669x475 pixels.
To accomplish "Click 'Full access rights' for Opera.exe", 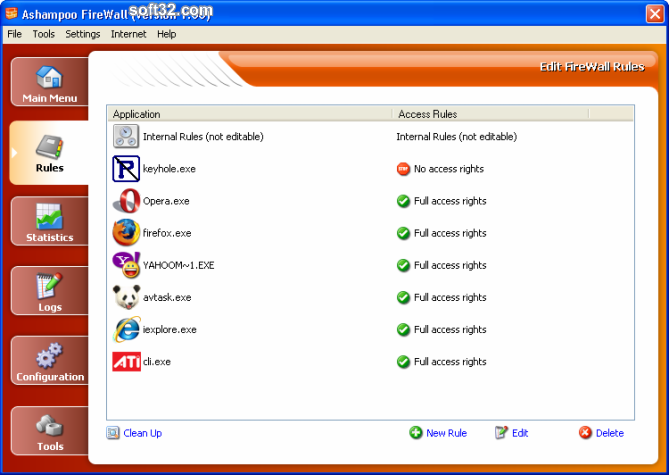I will pyautogui.click(x=450, y=201).
